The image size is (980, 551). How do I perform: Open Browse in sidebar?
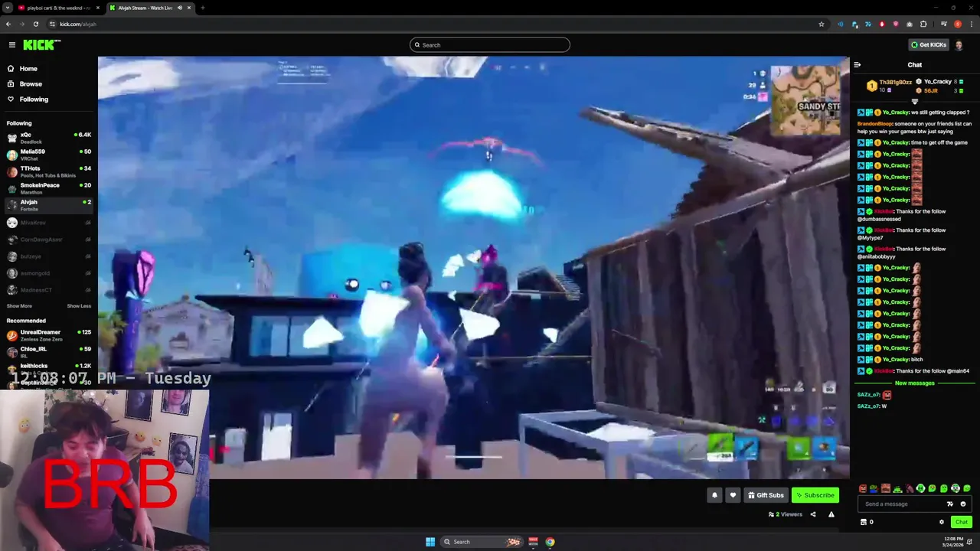pos(31,84)
